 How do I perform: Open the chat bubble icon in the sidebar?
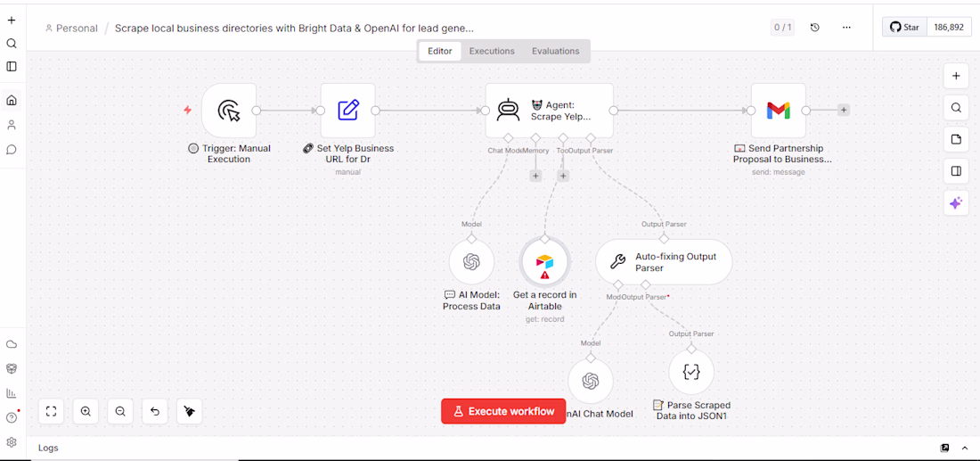pos(12,150)
